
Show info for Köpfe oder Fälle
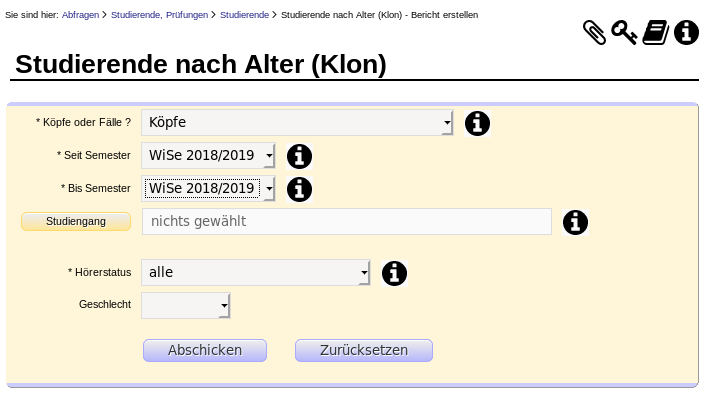477,123
